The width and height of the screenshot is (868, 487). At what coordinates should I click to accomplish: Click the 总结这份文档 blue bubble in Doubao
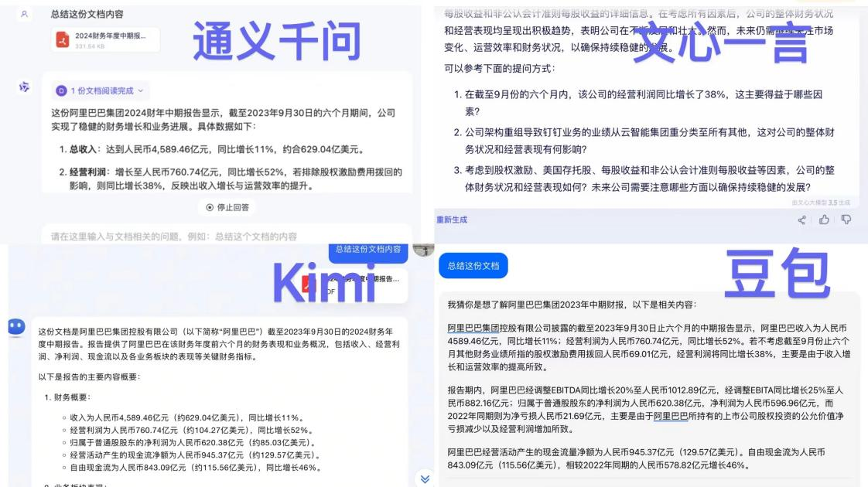click(473, 266)
